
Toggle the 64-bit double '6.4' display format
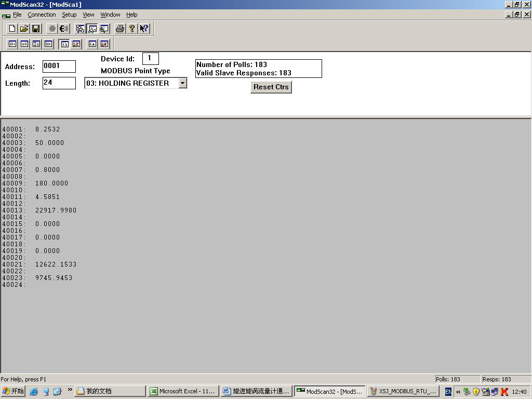pyautogui.click(x=92, y=44)
